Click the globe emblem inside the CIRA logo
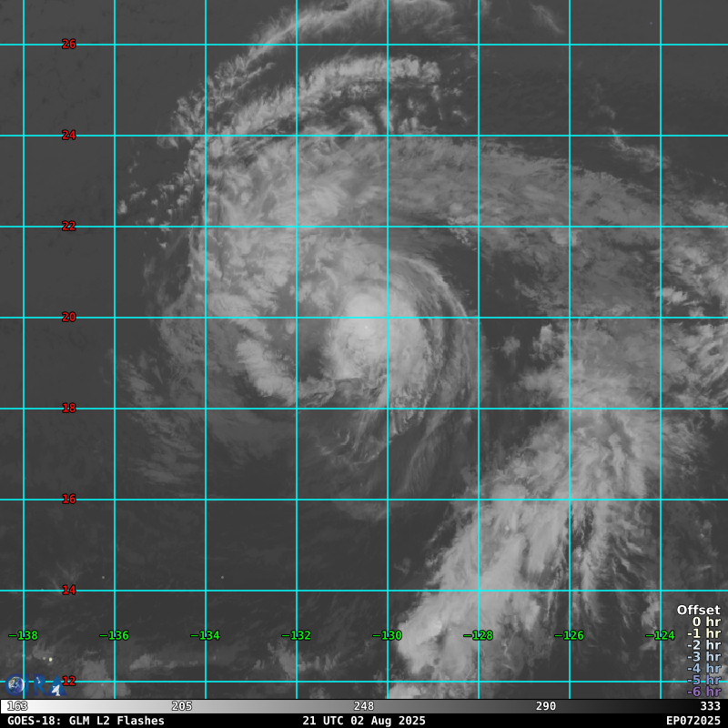 tap(15, 684)
